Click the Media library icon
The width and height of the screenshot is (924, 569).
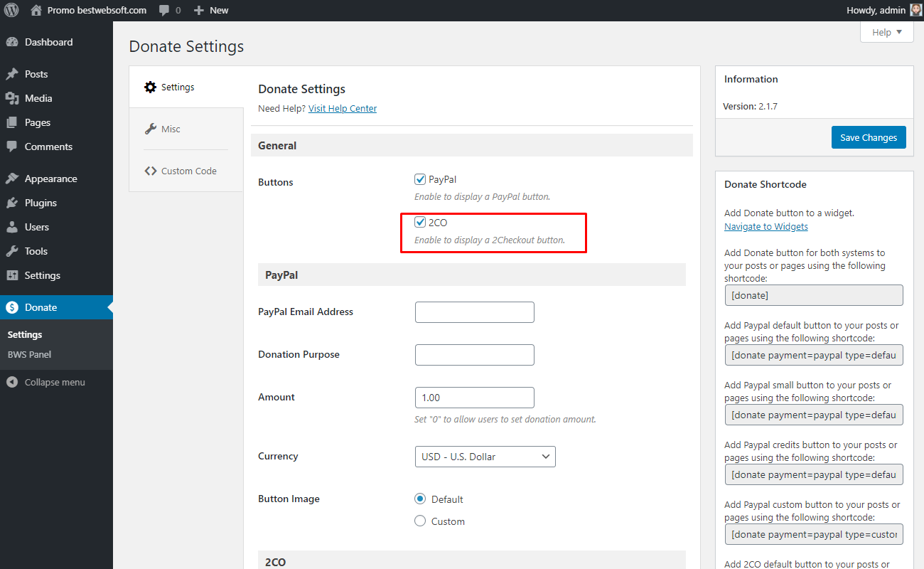click(12, 98)
